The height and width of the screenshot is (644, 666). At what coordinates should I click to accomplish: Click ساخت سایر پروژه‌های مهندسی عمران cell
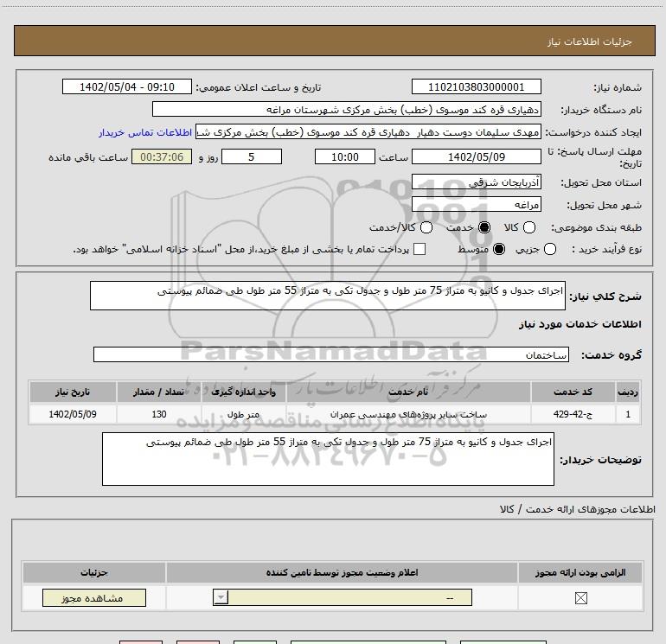408,414
